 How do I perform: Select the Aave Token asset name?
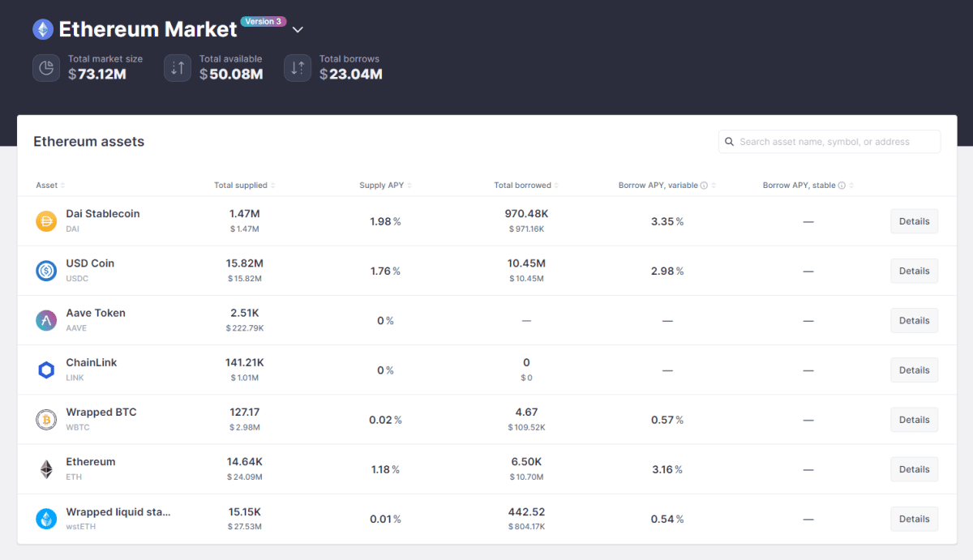coord(96,313)
